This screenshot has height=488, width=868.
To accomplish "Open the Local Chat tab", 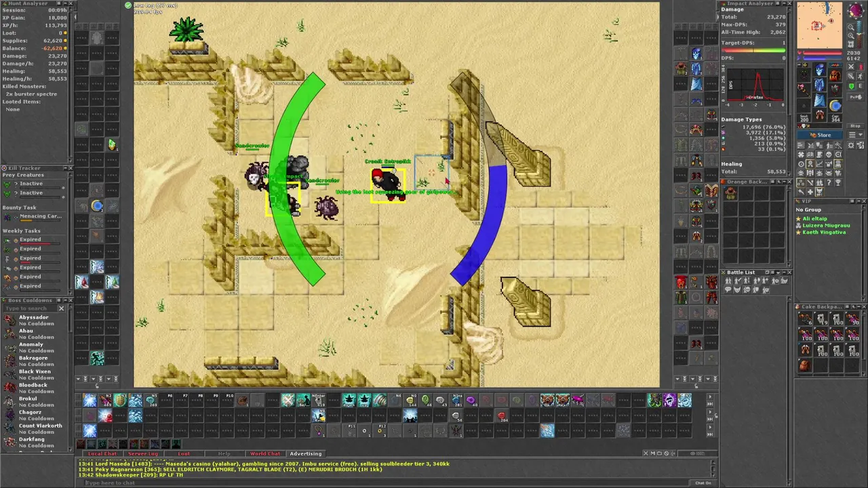I will [102, 453].
